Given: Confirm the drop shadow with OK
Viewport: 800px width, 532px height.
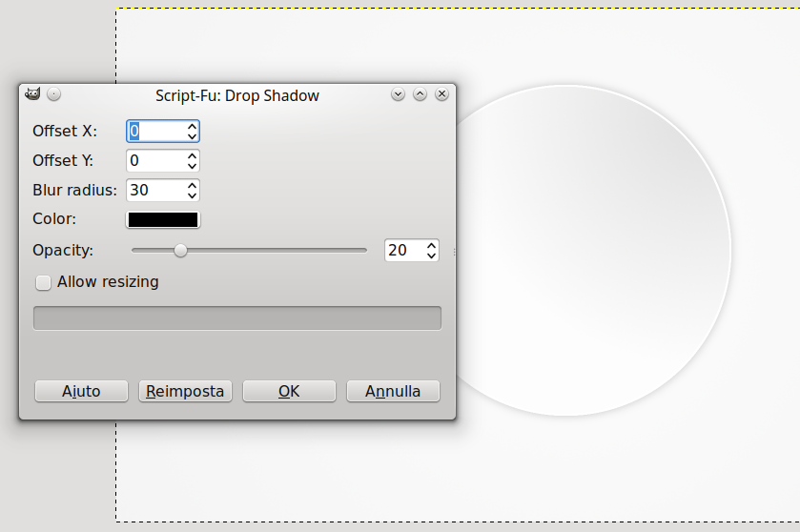Looking at the screenshot, I should coord(289,391).
